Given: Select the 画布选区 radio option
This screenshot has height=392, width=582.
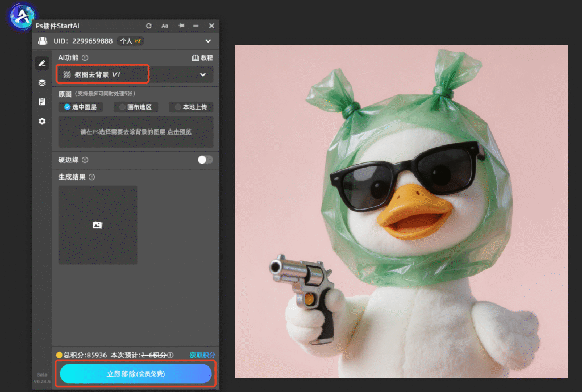Looking at the screenshot, I should click(x=136, y=107).
